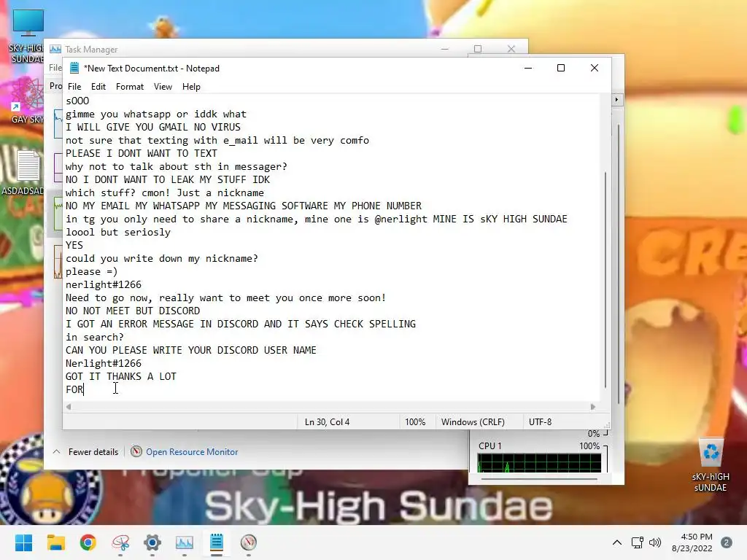
Task: Open File Explorer from the taskbar
Action: (x=55, y=542)
